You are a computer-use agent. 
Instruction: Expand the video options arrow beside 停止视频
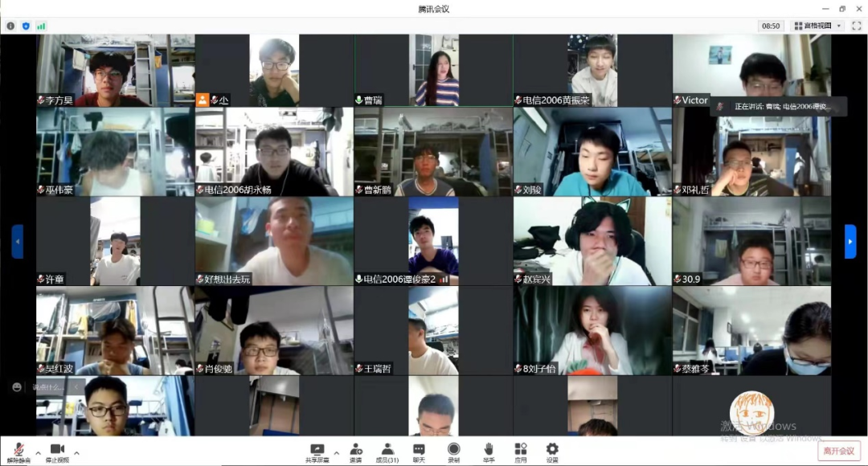(76, 452)
